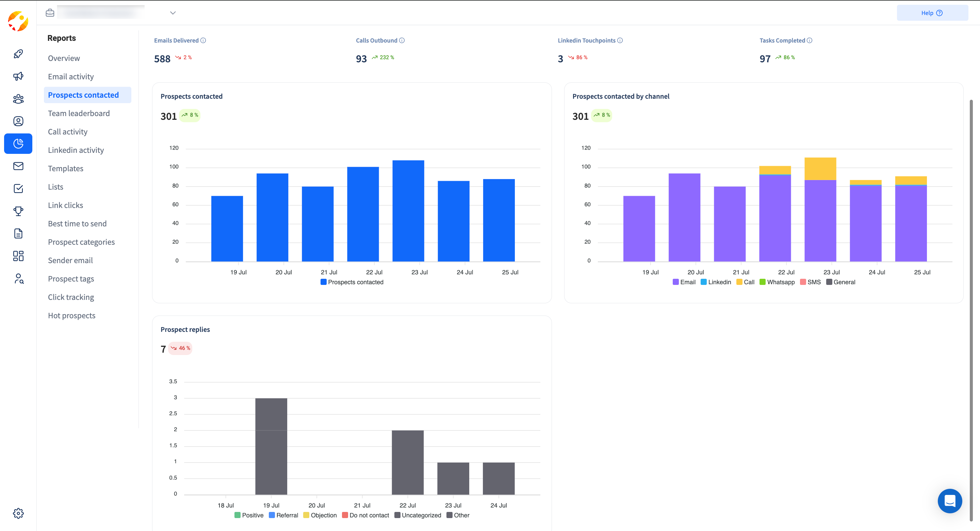The width and height of the screenshot is (980, 531).
Task: Click info icon next to Emails Delivered
Action: coord(203,41)
